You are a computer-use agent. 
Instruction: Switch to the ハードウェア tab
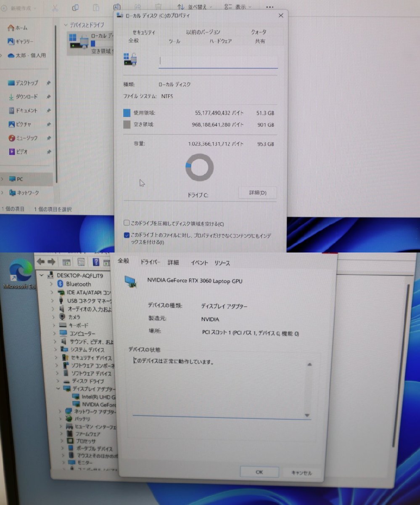pos(221,41)
